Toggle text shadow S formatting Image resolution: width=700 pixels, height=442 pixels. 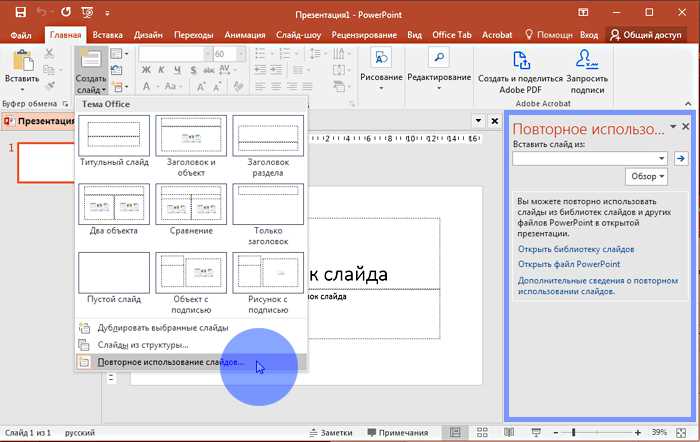pyautogui.click(x=193, y=70)
